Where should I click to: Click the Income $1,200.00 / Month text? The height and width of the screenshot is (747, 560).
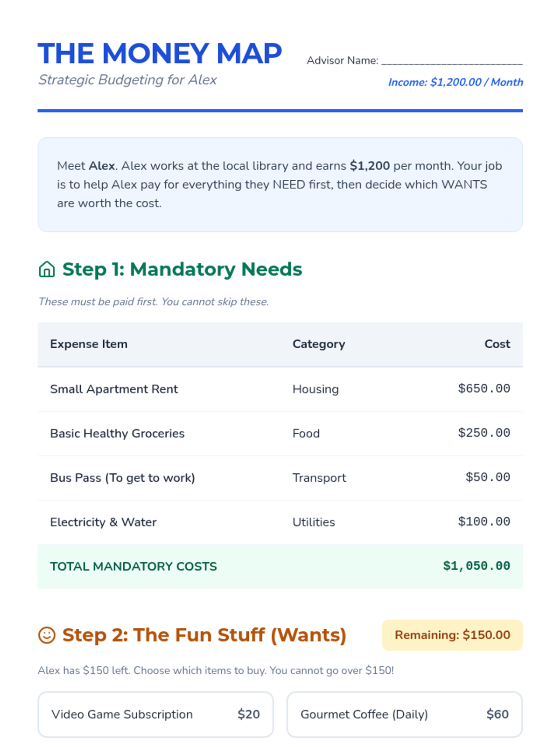coord(455,82)
